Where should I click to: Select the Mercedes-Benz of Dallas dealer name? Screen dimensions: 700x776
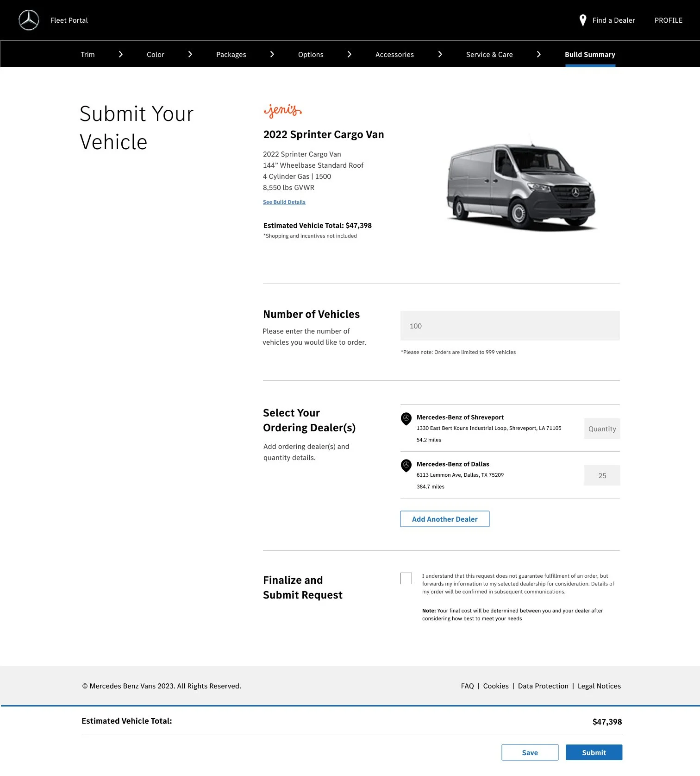pyautogui.click(x=453, y=464)
